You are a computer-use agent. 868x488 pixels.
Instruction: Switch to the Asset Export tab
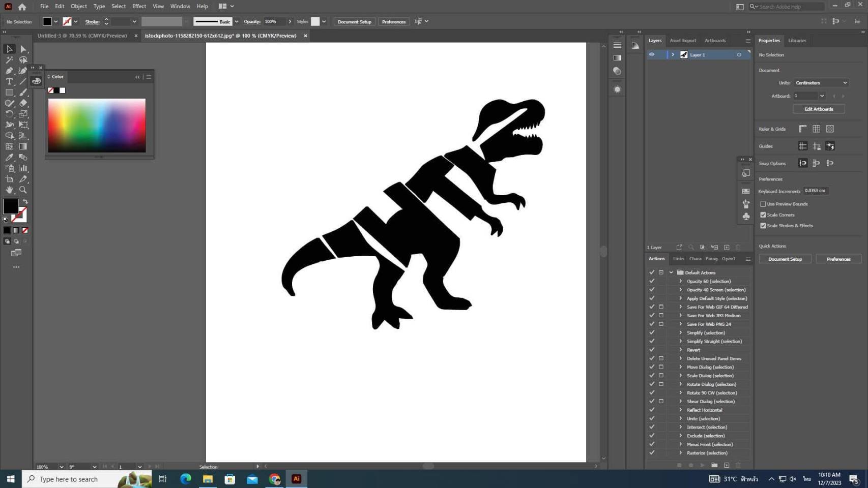pos(682,41)
